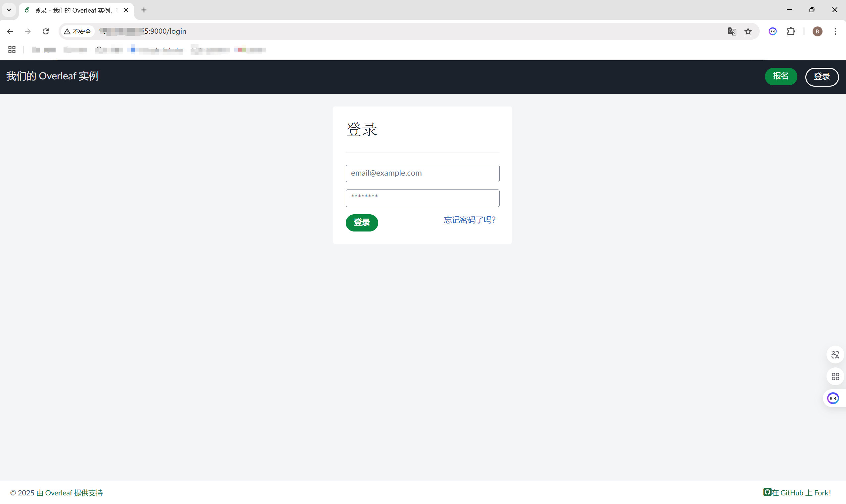Open 在 GitHub 上 Fork! footer link

click(x=797, y=492)
